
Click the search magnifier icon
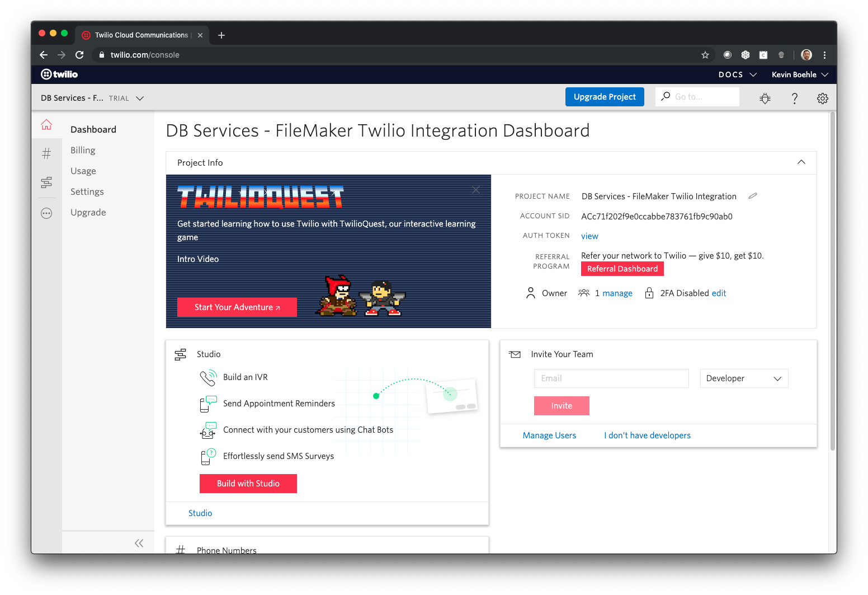coord(666,96)
